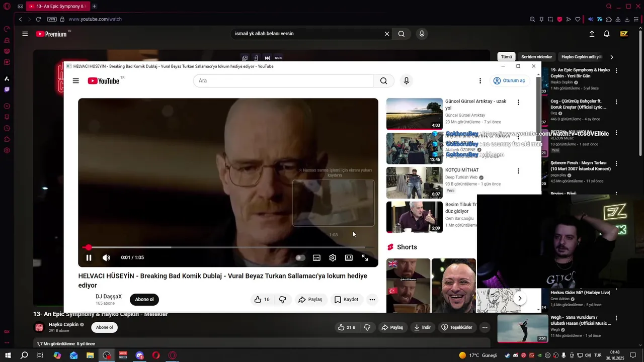The height and width of the screenshot is (362, 644).
Task: Open Opera GX sidebar settings gear
Action: pos(7,150)
